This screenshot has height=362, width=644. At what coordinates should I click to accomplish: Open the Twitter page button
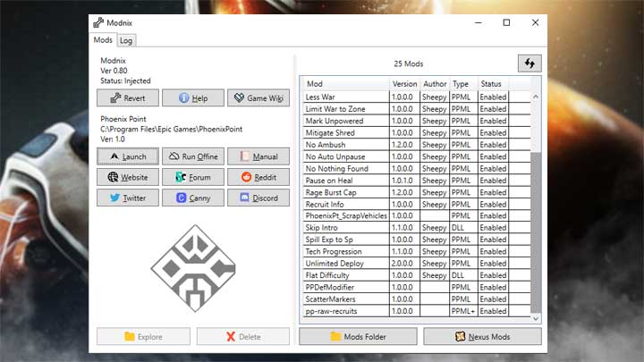pos(128,198)
